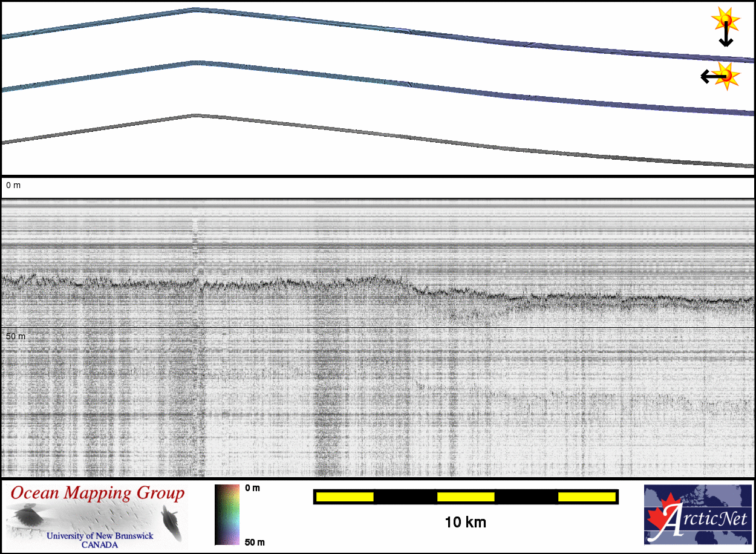Click the rightmost yellow scale bar segment
756x554 pixels.
(x=586, y=497)
